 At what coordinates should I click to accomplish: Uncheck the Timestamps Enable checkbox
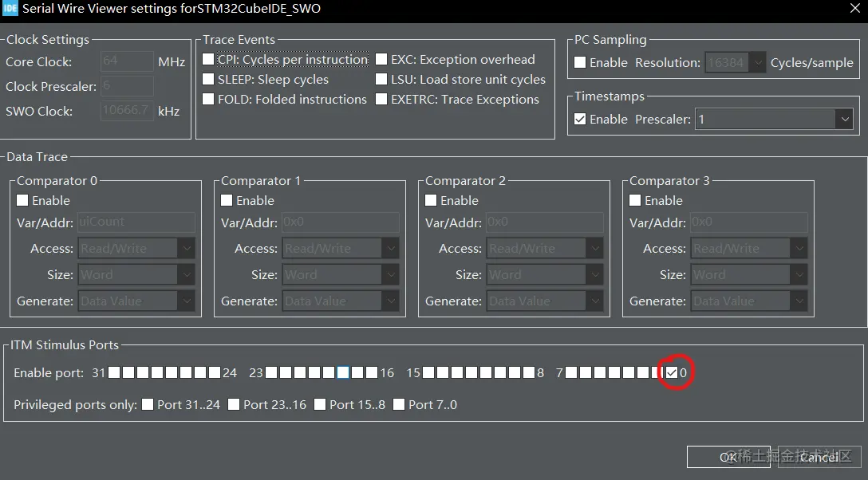pyautogui.click(x=580, y=119)
